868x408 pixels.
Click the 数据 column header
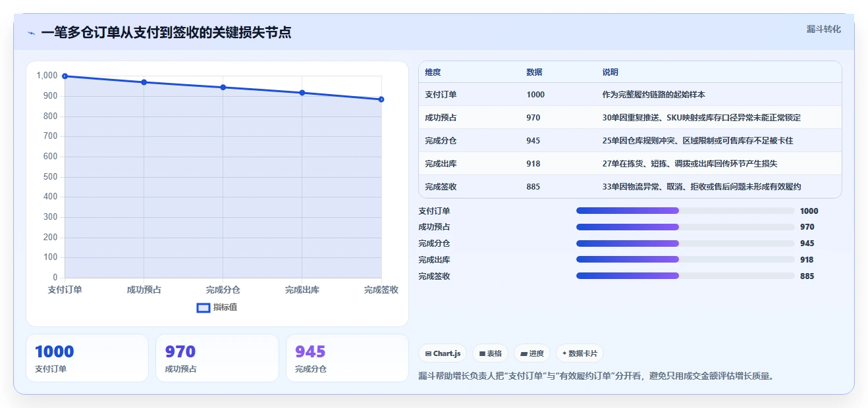click(534, 72)
